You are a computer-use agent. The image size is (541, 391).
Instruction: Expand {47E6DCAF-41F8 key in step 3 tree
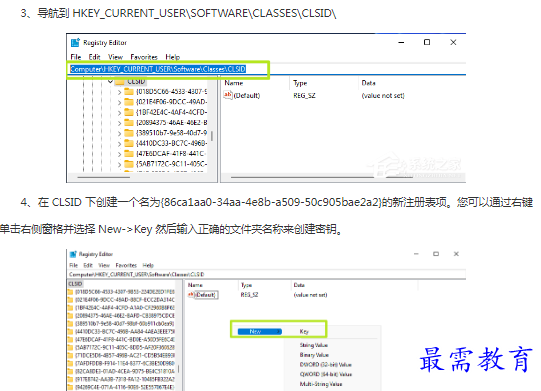click(119, 154)
